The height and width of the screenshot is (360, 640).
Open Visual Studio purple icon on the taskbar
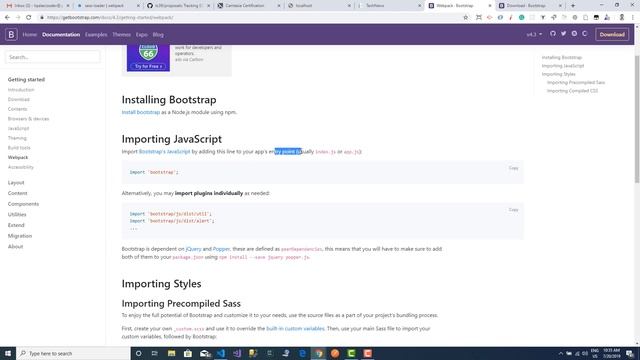(x=237, y=353)
